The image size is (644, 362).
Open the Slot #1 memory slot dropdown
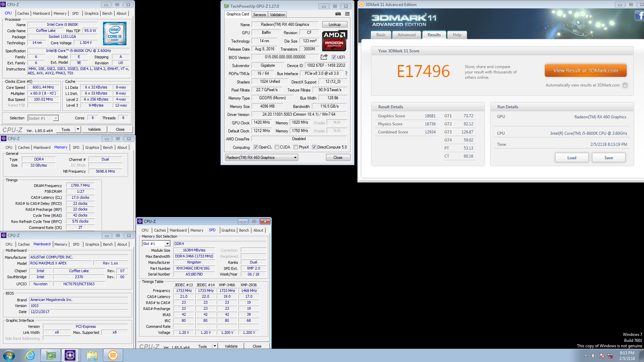point(156,244)
